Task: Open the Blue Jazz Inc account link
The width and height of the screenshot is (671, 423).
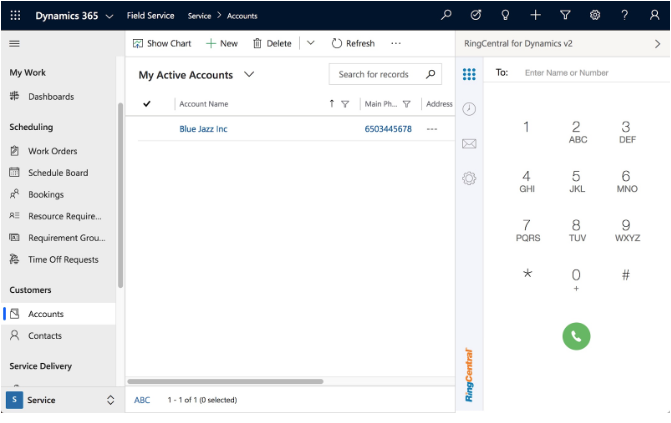Action: (x=203, y=129)
